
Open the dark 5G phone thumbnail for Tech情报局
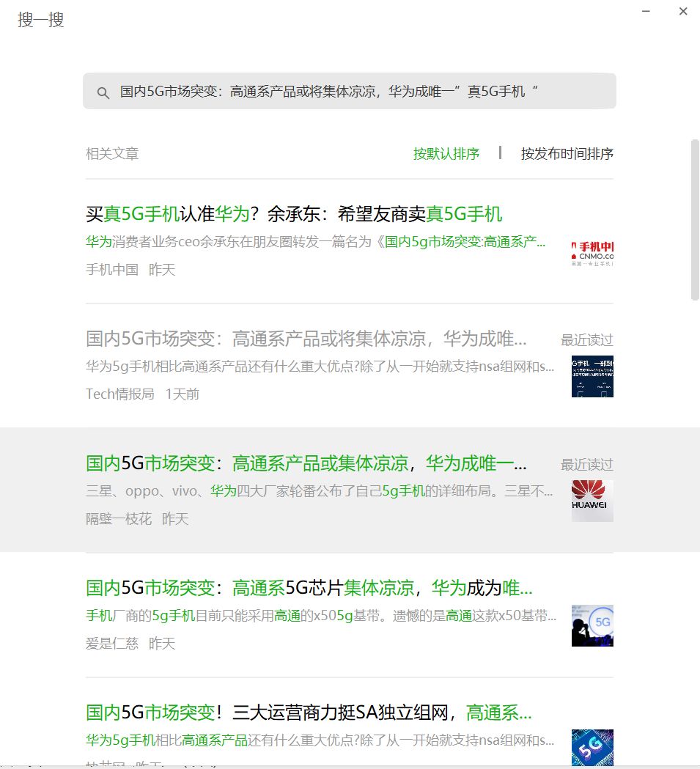click(592, 376)
